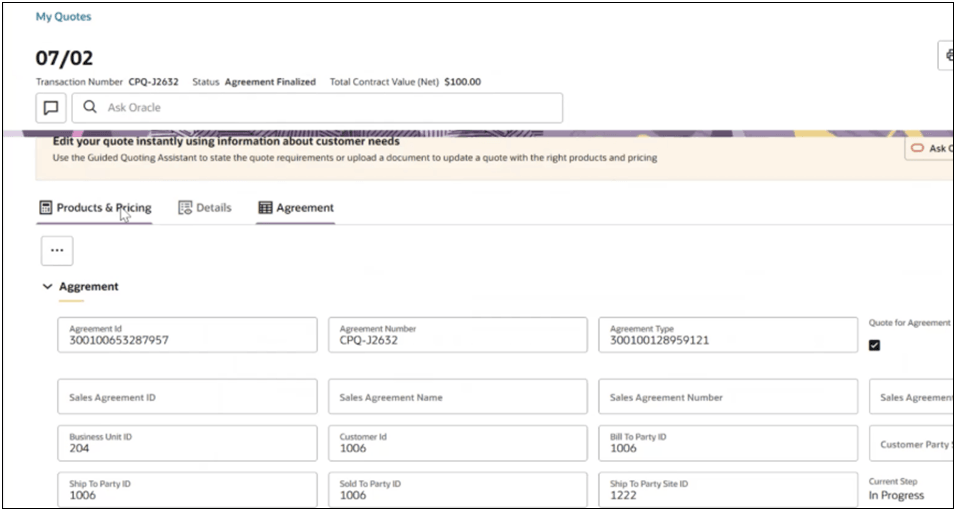Click the Customer Party field at right edge
Image resolution: width=956 pixels, height=511 pixels.
click(911, 443)
